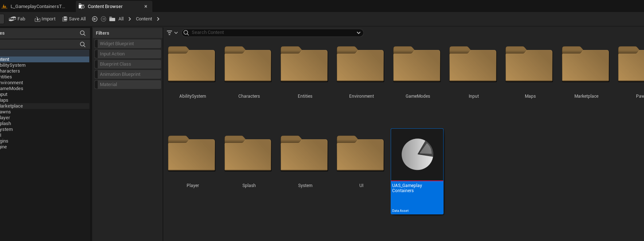644x241 pixels.
Task: Select Plugins in the folder tree
Action: coord(44,141)
